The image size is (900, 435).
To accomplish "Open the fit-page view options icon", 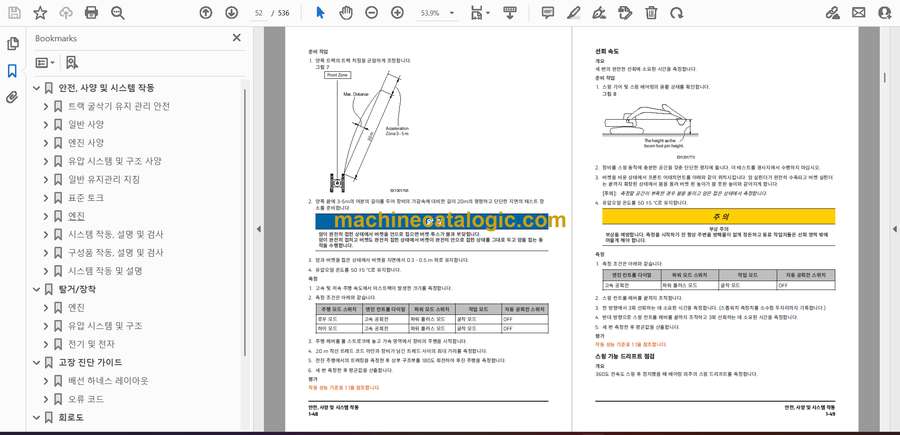I will 479,13.
